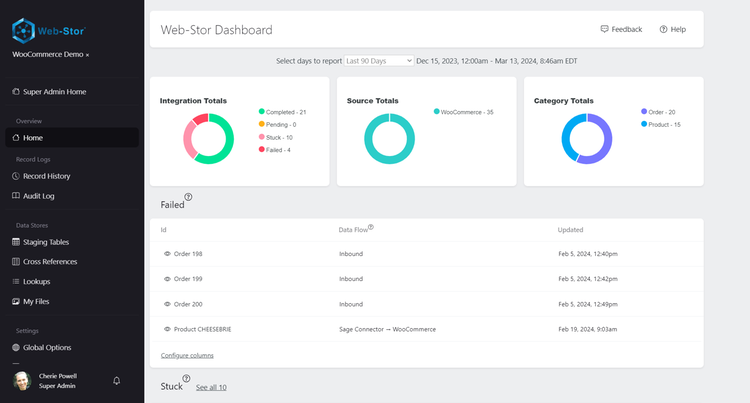Click the Data Flow column help icon

point(371,227)
